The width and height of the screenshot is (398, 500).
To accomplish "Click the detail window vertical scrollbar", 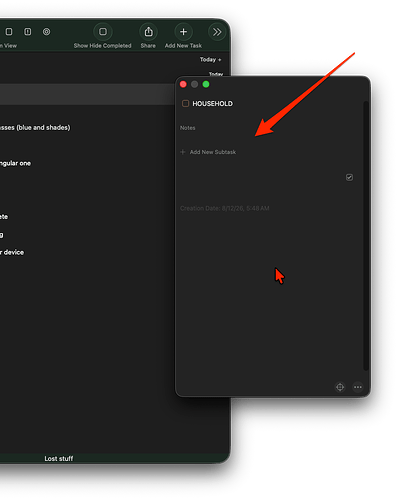I will click(x=366, y=236).
